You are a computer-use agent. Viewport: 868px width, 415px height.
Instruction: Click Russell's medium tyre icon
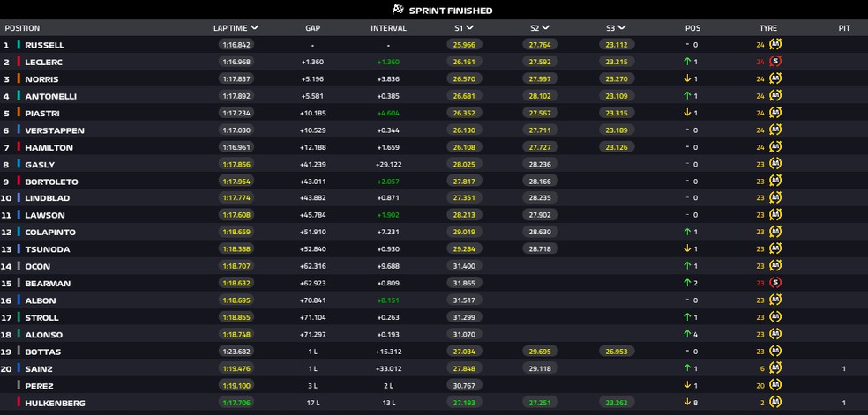(775, 45)
